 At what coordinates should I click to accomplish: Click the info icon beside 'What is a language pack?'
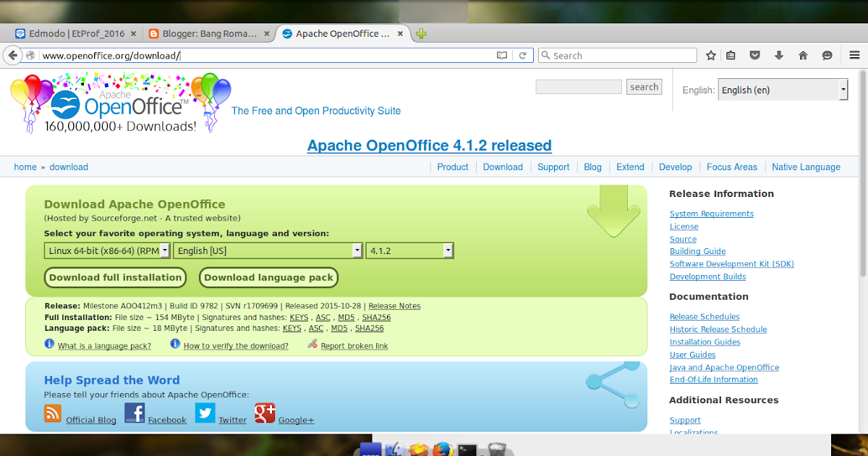click(49, 344)
